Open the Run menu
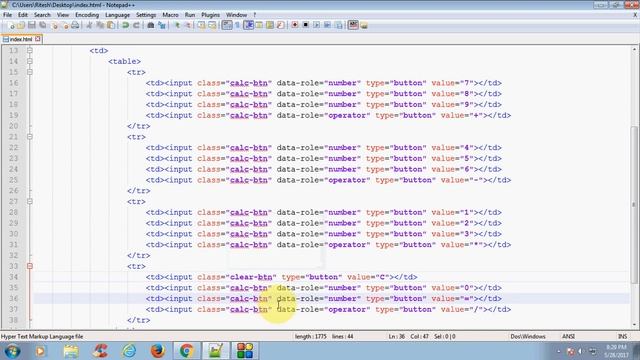This screenshot has height=360, width=640. coord(190,15)
